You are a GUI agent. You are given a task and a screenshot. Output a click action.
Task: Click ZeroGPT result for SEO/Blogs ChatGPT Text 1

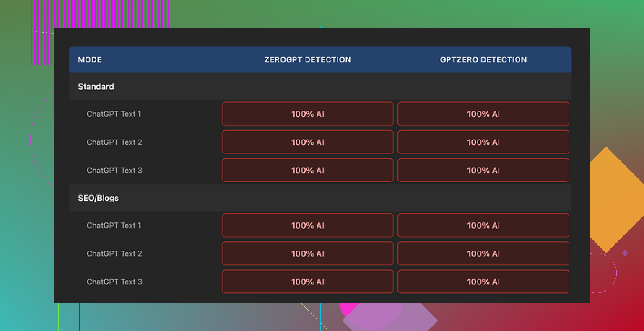(x=307, y=225)
